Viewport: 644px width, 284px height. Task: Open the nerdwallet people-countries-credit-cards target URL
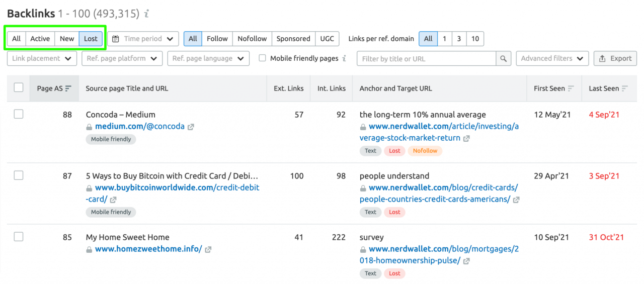(x=439, y=194)
